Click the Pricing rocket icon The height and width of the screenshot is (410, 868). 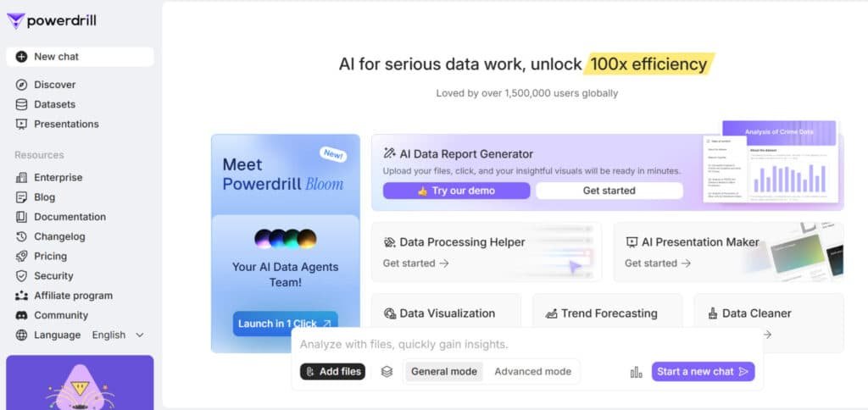[21, 256]
